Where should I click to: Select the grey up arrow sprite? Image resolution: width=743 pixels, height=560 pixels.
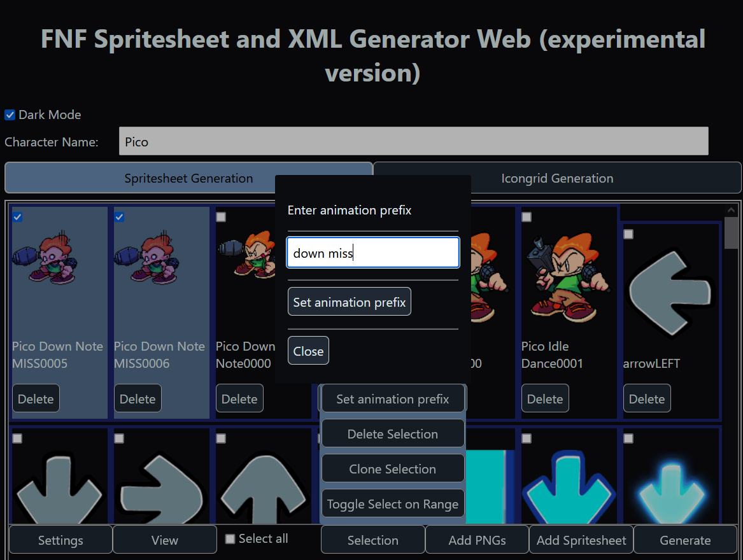click(264, 489)
